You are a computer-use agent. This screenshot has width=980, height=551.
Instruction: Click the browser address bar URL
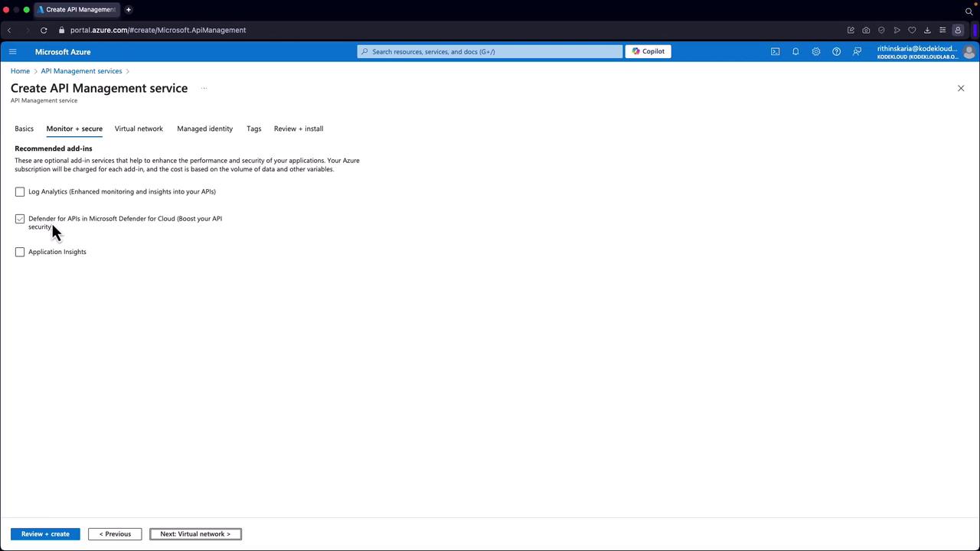[158, 30]
